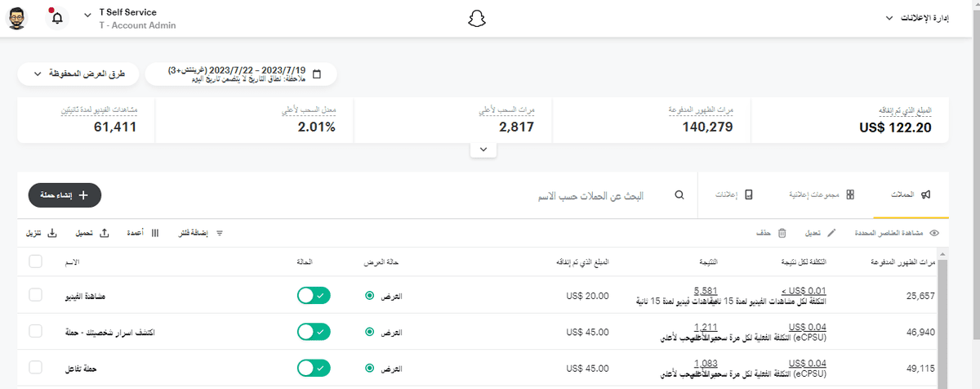Click the Snapchat ghost logo

point(477,19)
